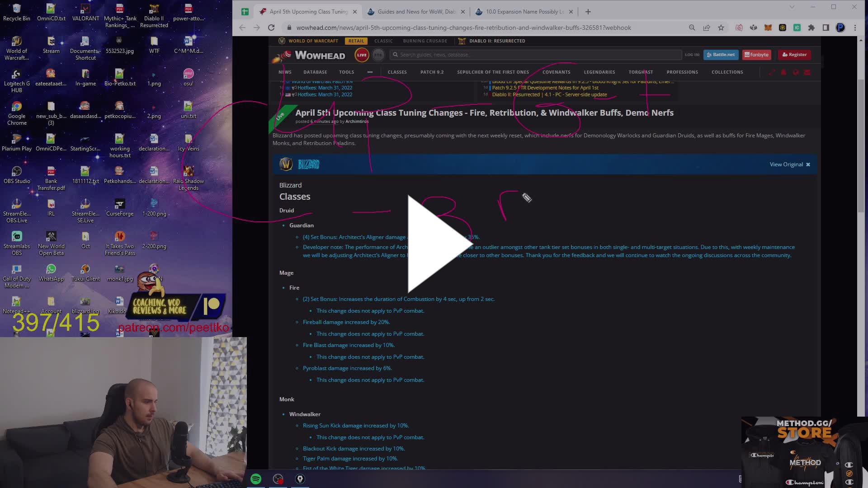Close the April 5th Upcoming Class Tuning tab
The height and width of the screenshot is (488, 868).
tap(355, 12)
